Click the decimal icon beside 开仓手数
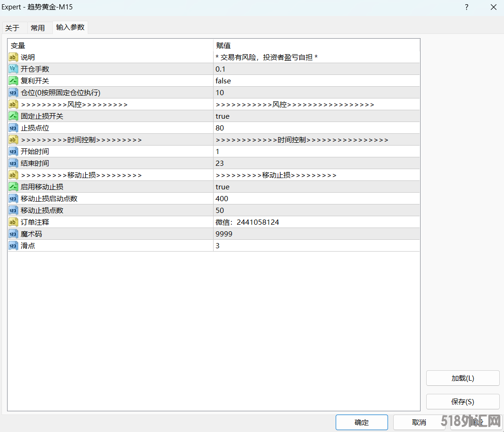 [13, 69]
